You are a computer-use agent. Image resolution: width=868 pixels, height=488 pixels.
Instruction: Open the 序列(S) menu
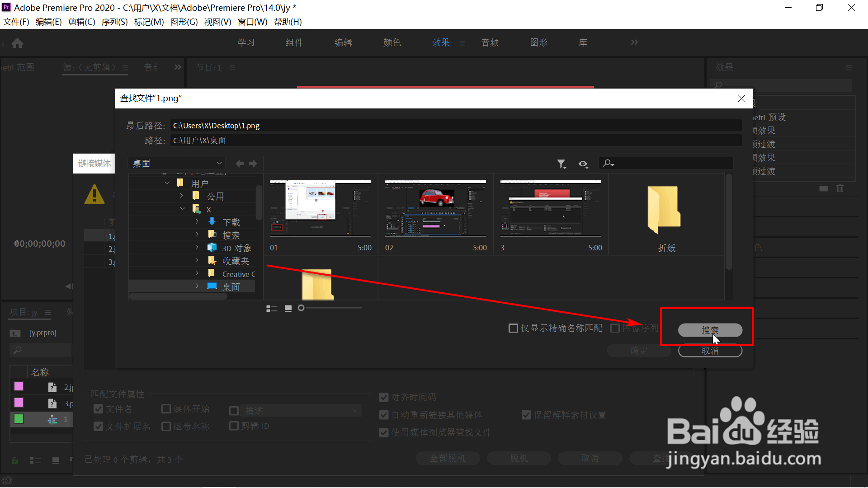point(115,22)
